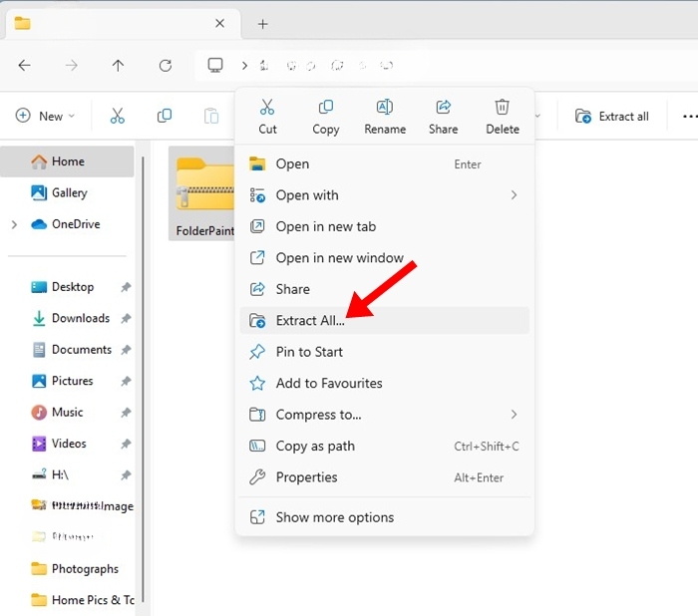Unpin Desktop using its pin icon
This screenshot has height=616, width=698.
click(126, 287)
